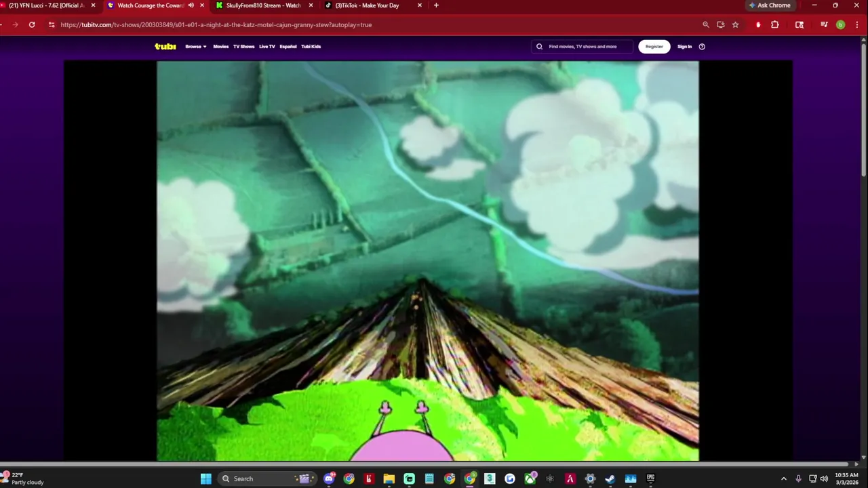Open the Extensions puzzle icon
Screen dimensions: 868x488
776,24
